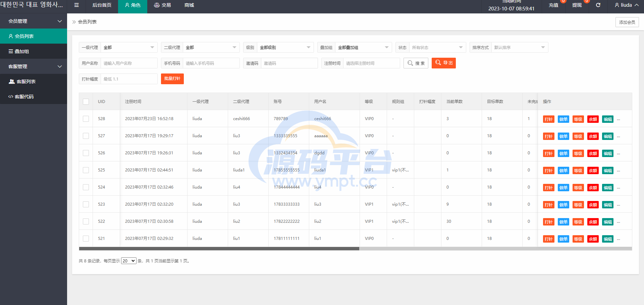Image resolution: width=644 pixels, height=305 pixels.
Task: Check the row checkbox for UID 525
Action: [x=86, y=170]
